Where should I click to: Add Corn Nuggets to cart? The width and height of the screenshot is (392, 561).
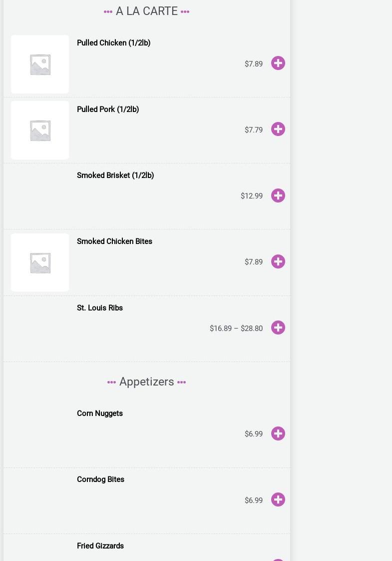(x=278, y=433)
